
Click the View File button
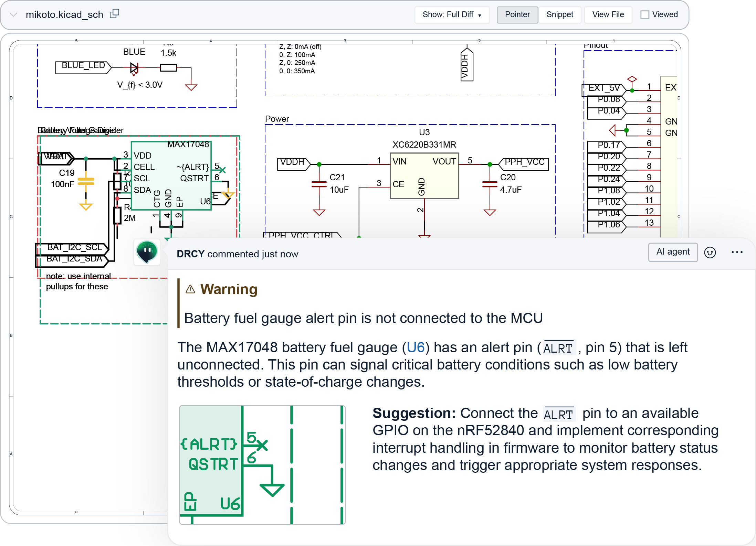click(608, 15)
